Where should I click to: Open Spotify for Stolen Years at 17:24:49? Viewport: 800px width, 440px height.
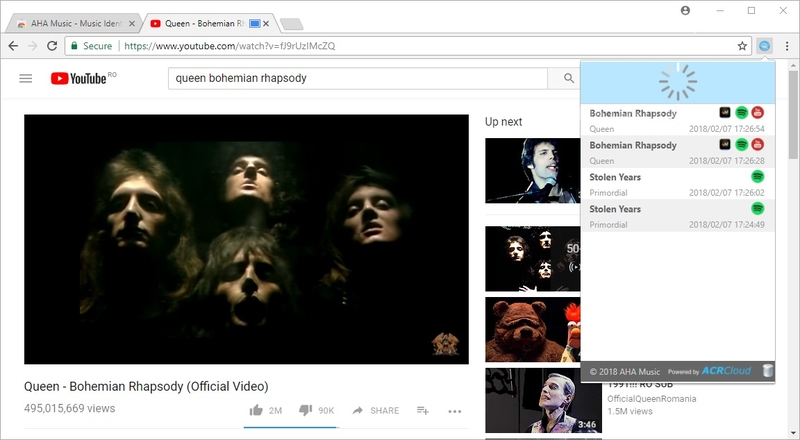[x=758, y=208]
